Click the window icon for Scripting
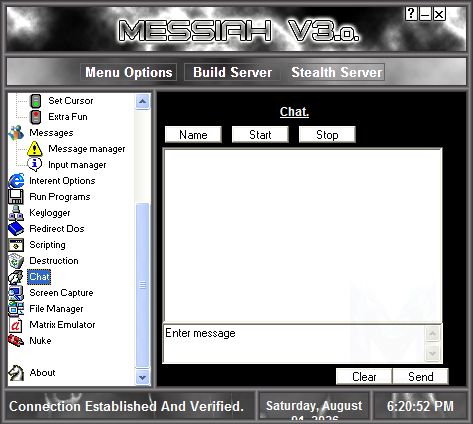473x424 pixels. 16,245
